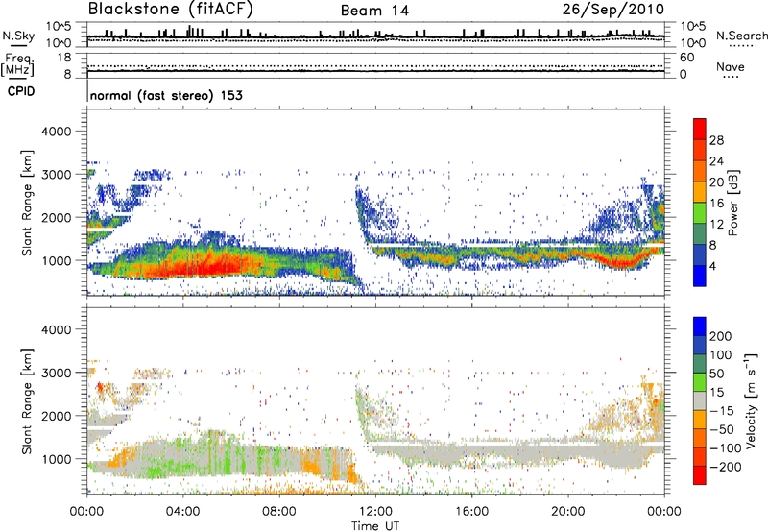
Task: Select the 'N.Search' legend label
Action: click(741, 36)
